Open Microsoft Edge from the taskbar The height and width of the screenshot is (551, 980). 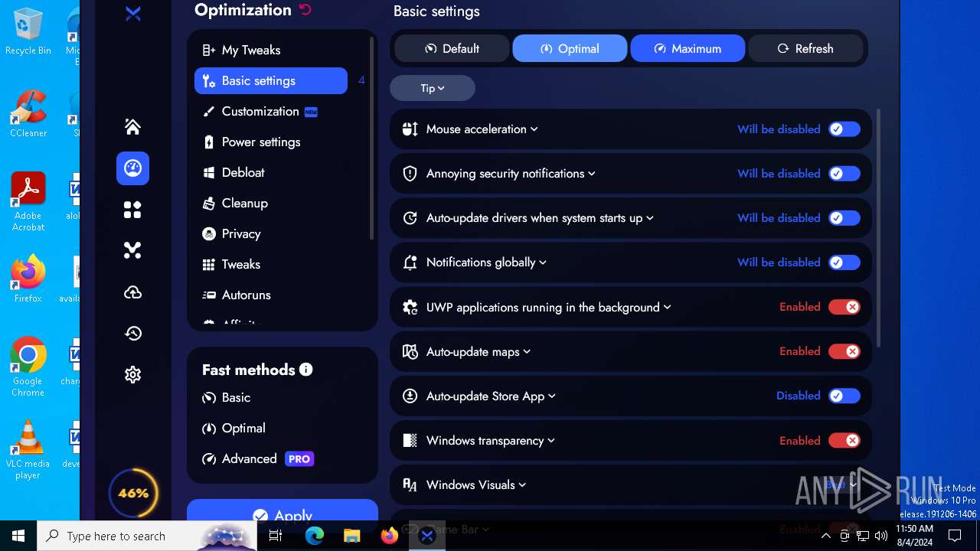click(x=315, y=536)
